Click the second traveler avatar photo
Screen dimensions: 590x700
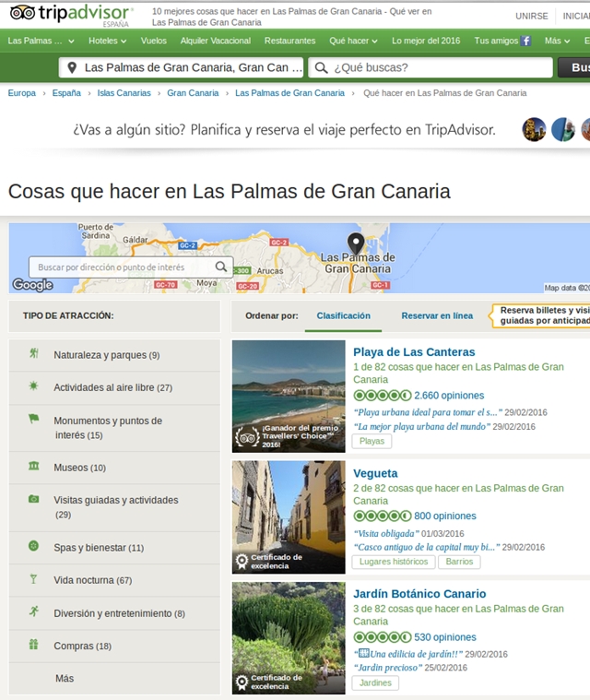563,129
